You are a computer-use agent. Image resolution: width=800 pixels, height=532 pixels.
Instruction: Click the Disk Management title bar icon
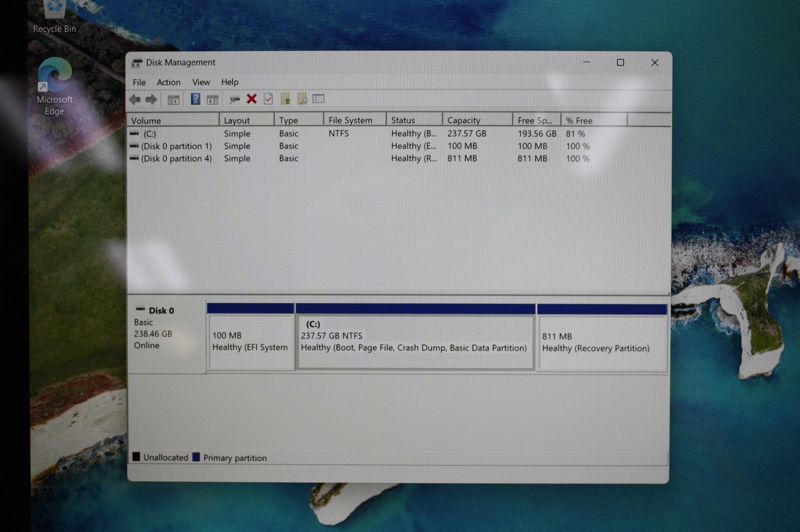137,63
